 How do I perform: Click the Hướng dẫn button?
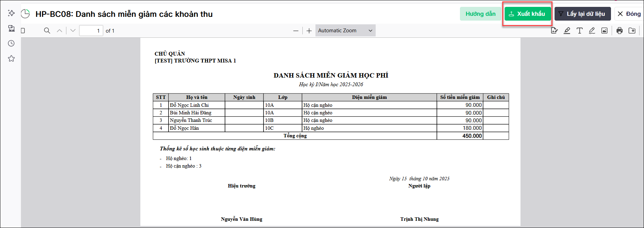coord(481,14)
